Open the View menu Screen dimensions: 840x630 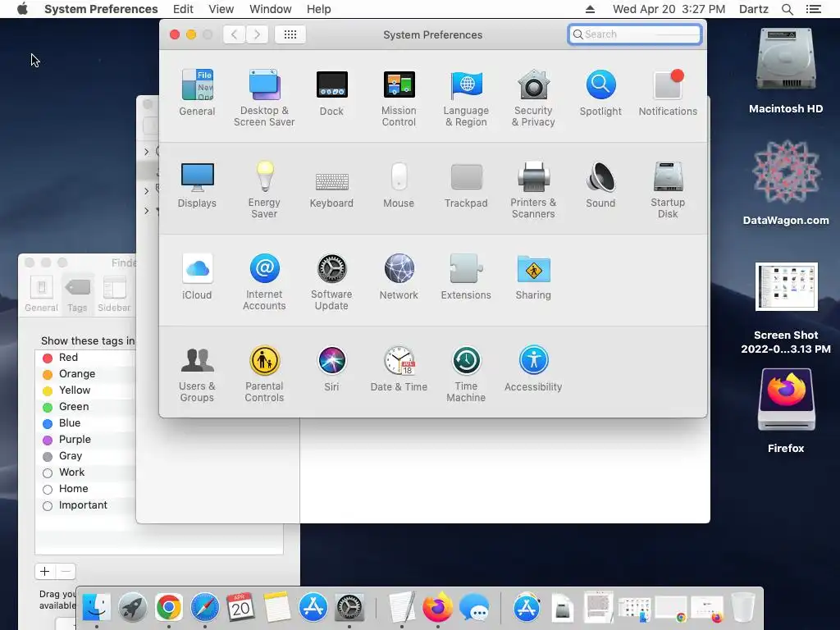click(221, 9)
